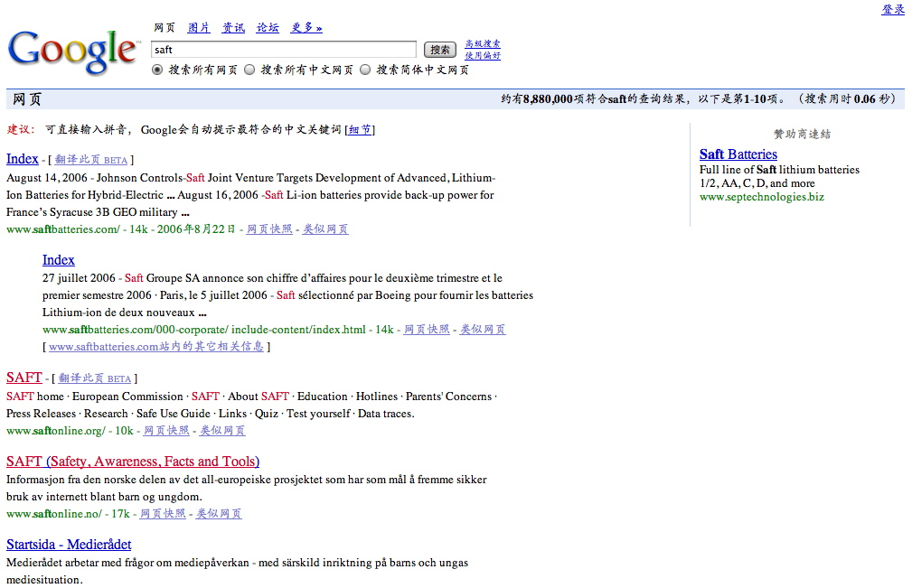The image size is (912, 588).
Task: Open 网页快照 for the 000-corporate index.html result
Action: (x=427, y=330)
